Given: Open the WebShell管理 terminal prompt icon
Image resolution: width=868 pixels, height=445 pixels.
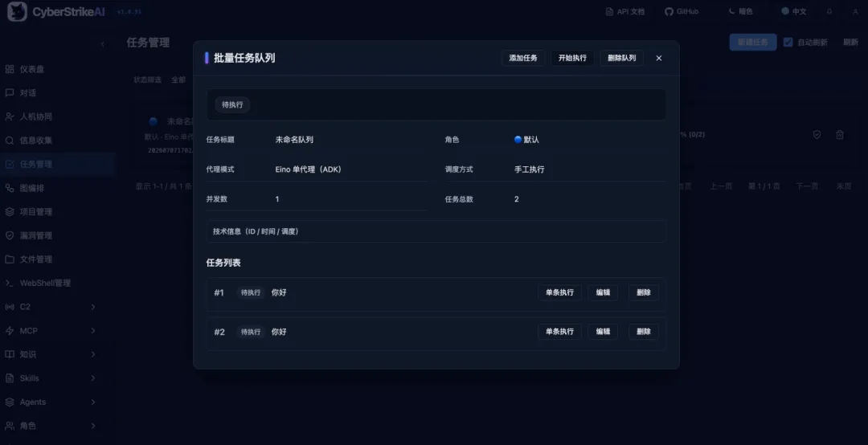Looking at the screenshot, I should click(x=10, y=283).
